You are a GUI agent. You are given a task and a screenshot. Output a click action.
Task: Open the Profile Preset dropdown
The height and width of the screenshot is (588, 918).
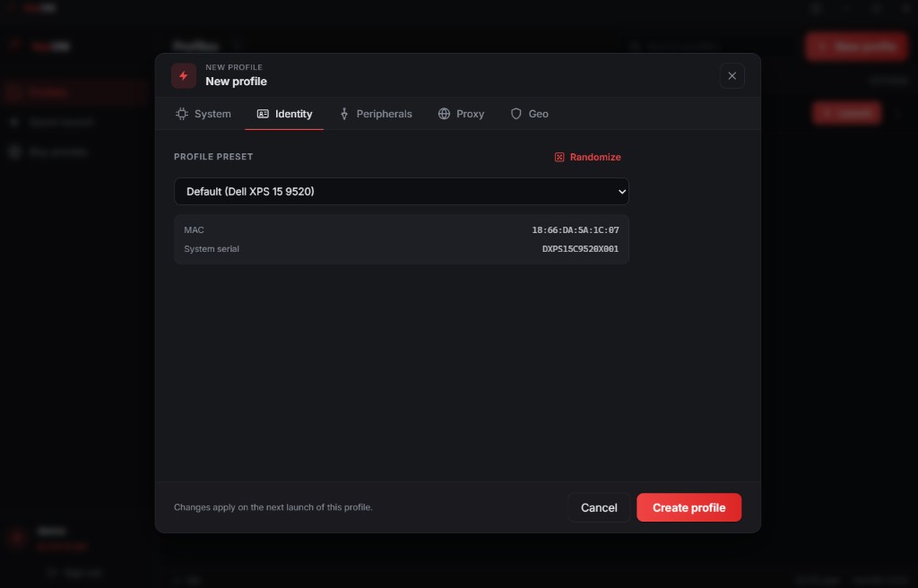click(402, 192)
